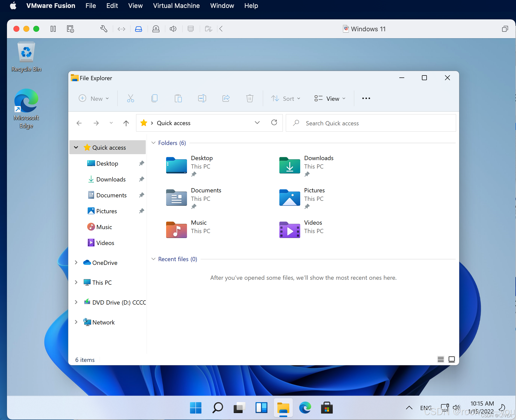Click the Search Quick access field
516x420 pixels.
pyautogui.click(x=370, y=123)
